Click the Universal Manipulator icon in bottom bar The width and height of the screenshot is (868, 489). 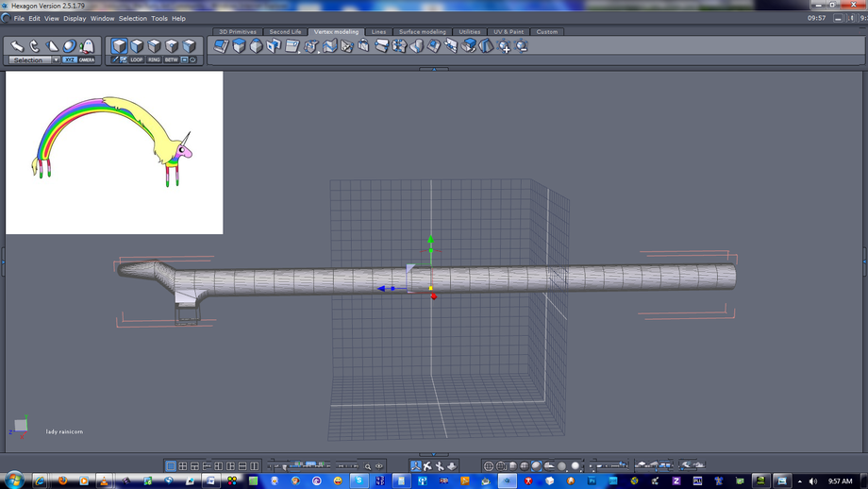point(416,466)
